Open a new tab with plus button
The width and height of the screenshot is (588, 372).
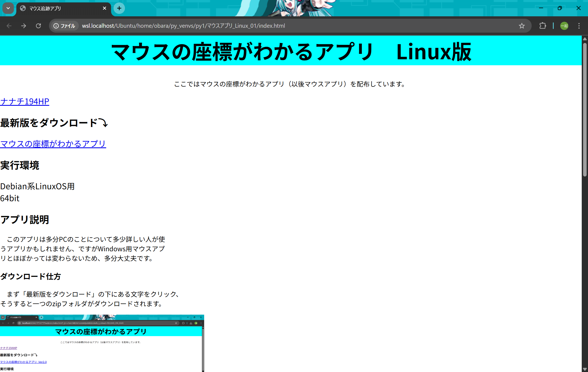click(119, 8)
